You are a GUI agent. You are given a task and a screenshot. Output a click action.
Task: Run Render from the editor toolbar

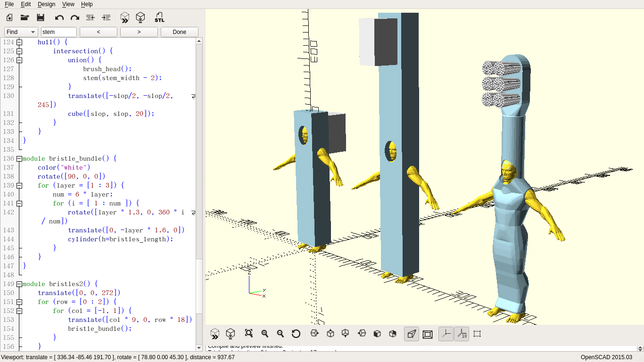[140, 17]
